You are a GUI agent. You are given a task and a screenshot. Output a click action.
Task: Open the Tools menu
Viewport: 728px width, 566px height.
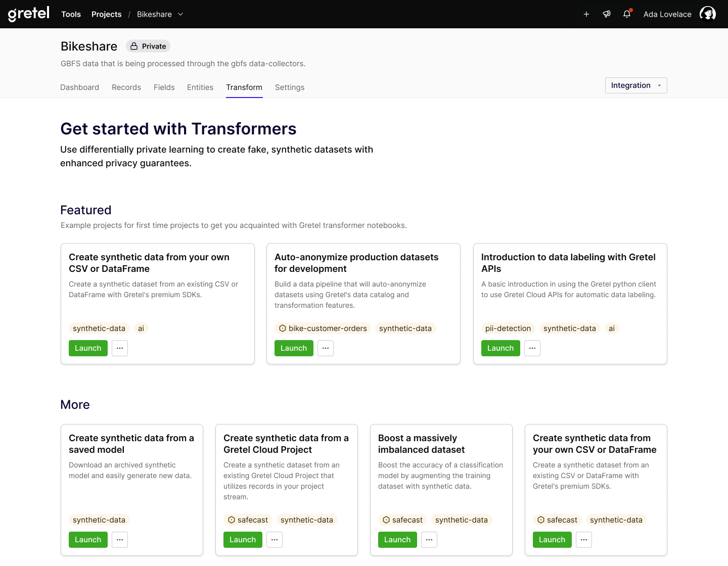coord(71,14)
